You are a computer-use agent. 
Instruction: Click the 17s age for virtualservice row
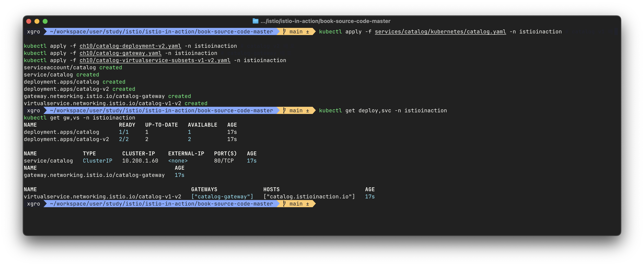point(370,197)
